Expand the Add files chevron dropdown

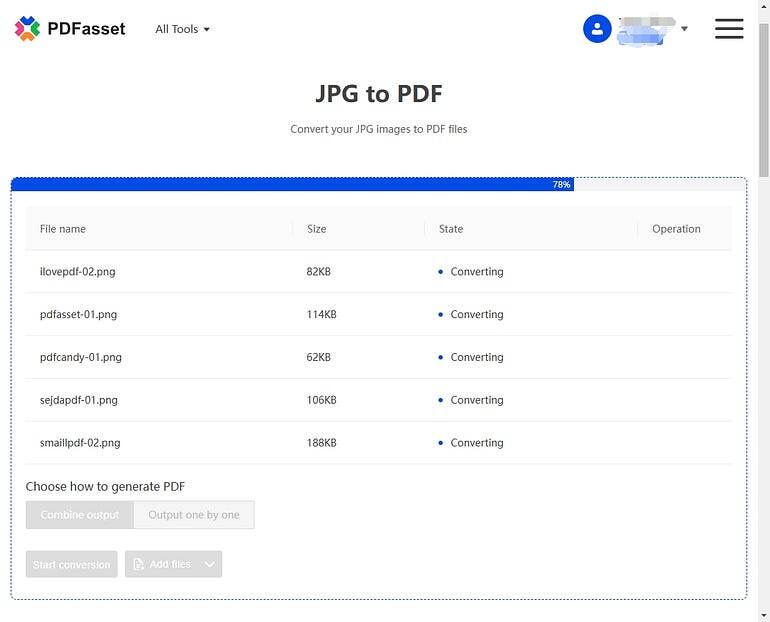(x=210, y=564)
